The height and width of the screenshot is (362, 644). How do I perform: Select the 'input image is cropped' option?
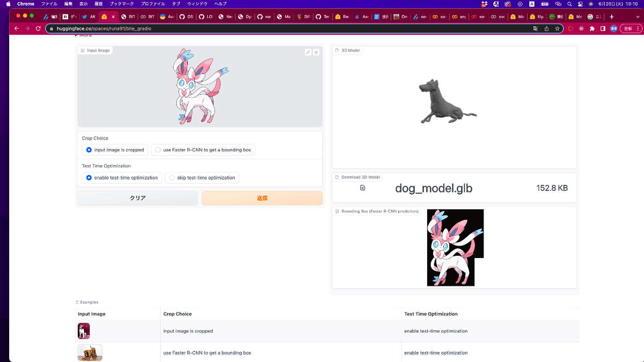tap(89, 150)
